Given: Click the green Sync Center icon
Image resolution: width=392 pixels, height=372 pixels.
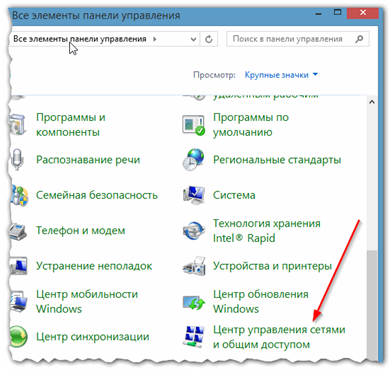Looking at the screenshot, I should point(18,337).
